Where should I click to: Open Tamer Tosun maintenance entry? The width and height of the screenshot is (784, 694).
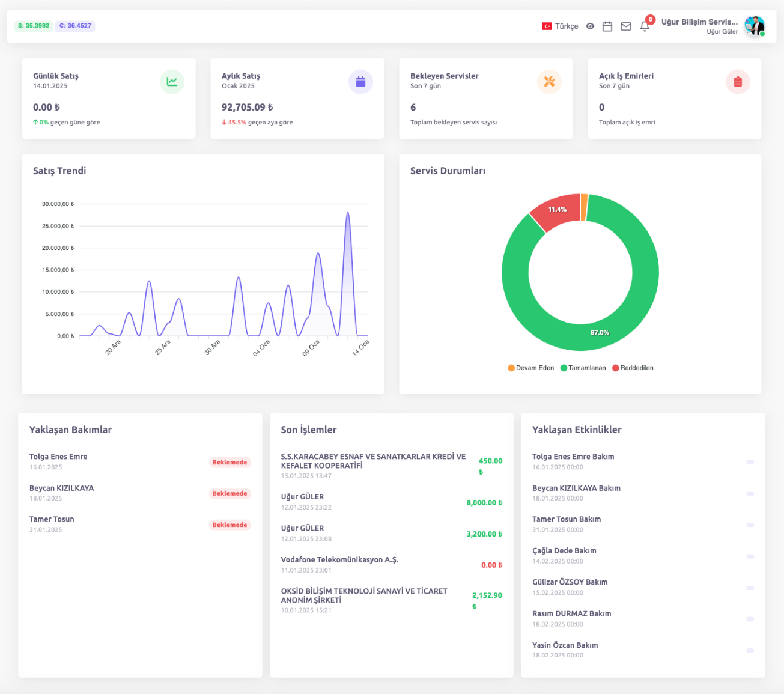click(x=140, y=524)
